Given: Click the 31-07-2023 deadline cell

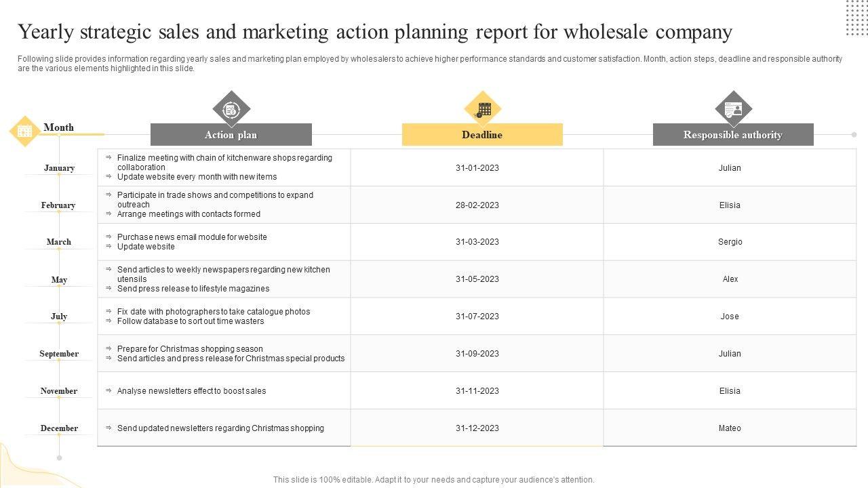Looking at the screenshot, I should (x=477, y=317).
